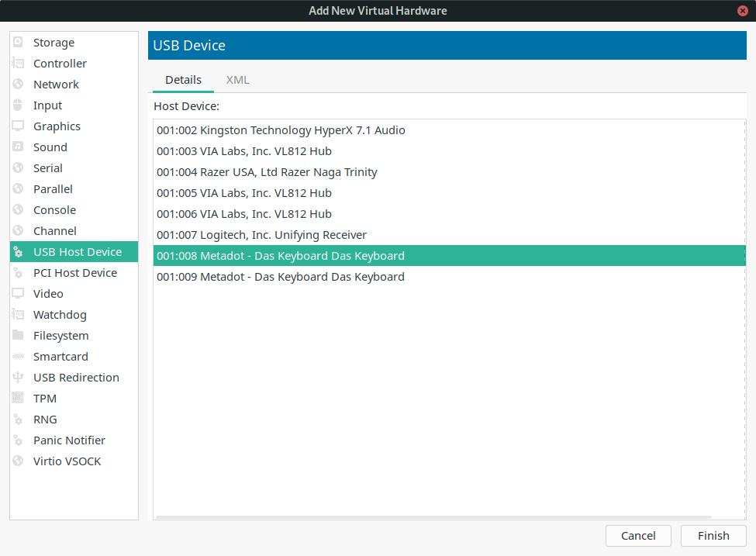
Task: Click the TPM chip icon
Action: (18, 399)
